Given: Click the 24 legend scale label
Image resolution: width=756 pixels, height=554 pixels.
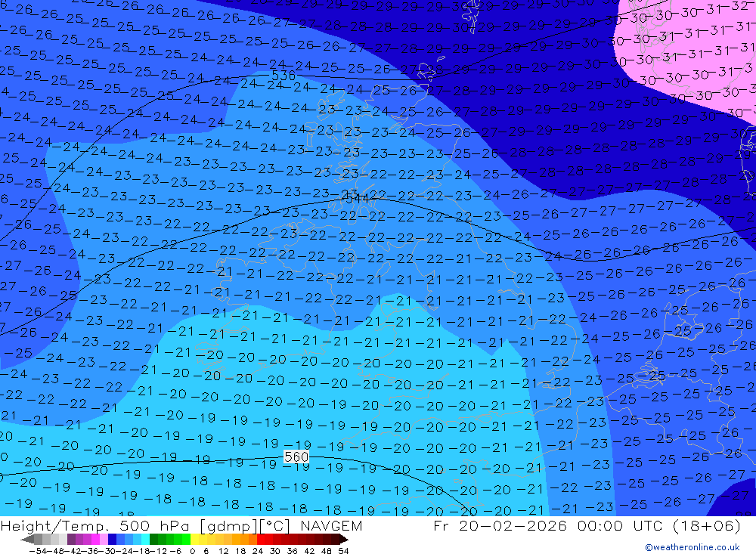Looking at the screenshot, I should pos(258,551).
